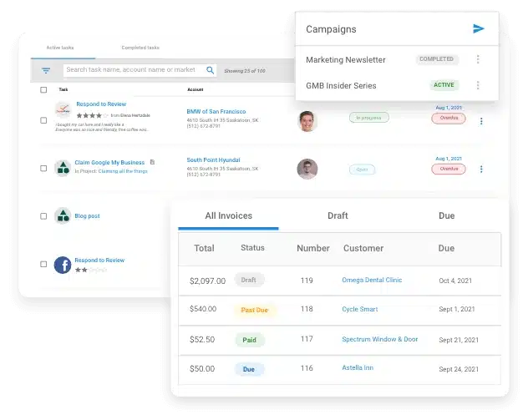Open Marketing Newsletter three-dot options menu
528x420 pixels.
[x=478, y=59]
